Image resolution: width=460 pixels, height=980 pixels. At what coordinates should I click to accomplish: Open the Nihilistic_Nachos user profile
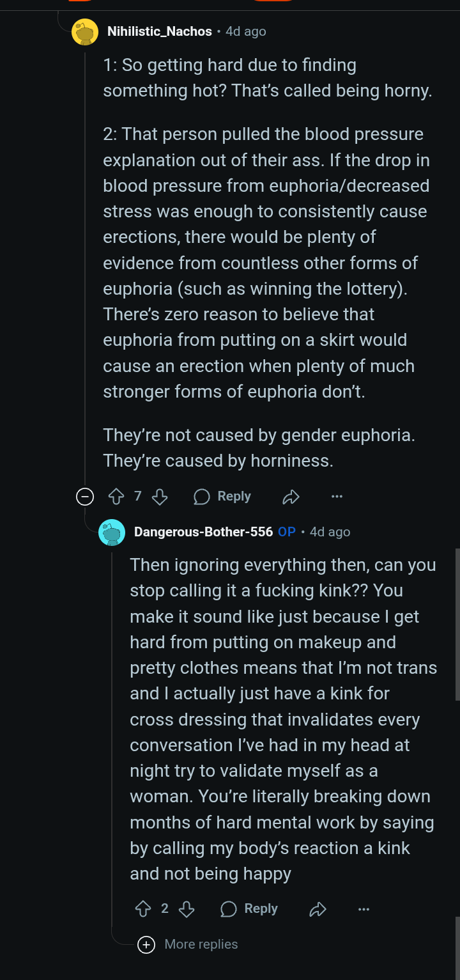pos(160,31)
